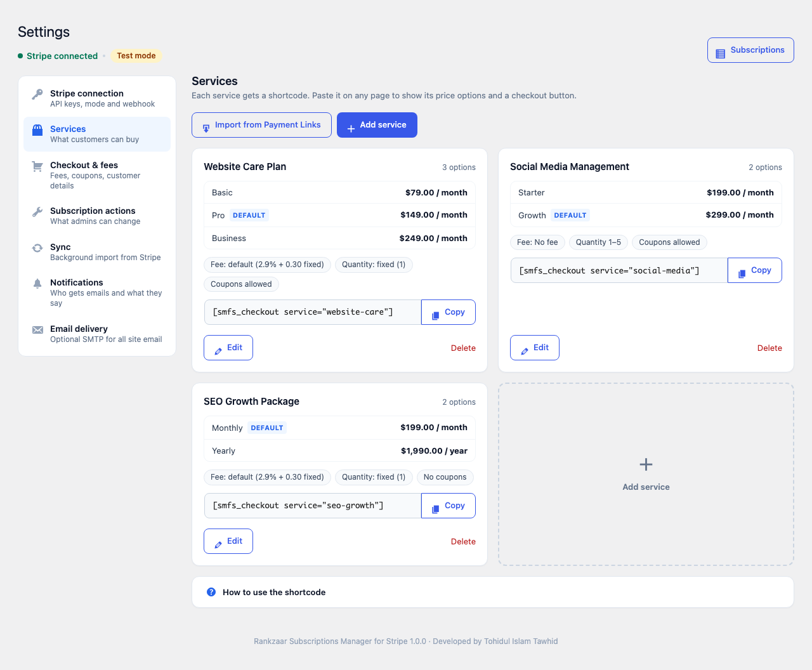The width and height of the screenshot is (812, 670).
Task: Delete the Website Care Plan service
Action: tap(463, 348)
